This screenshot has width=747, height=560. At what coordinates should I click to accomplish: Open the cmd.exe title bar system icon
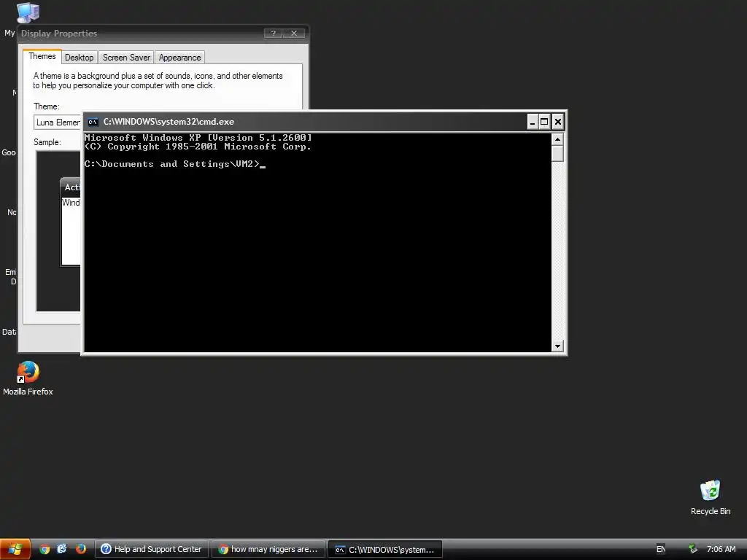(93, 122)
